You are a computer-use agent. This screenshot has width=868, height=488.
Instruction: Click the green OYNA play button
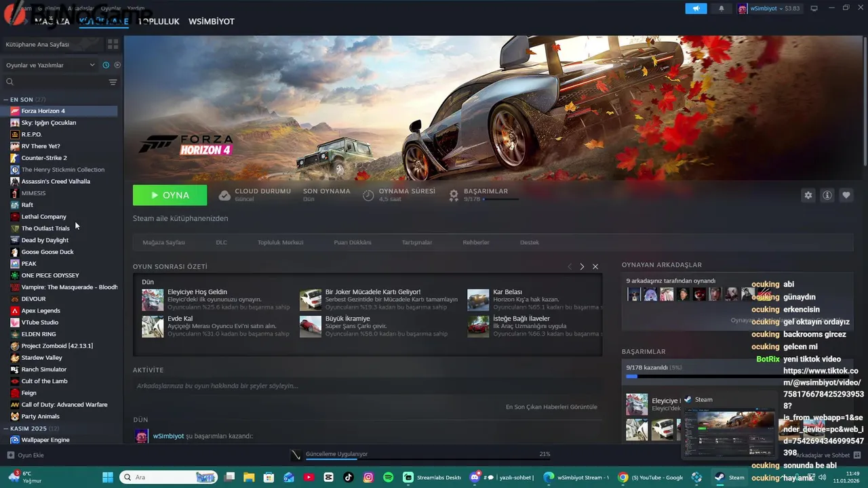pos(170,195)
